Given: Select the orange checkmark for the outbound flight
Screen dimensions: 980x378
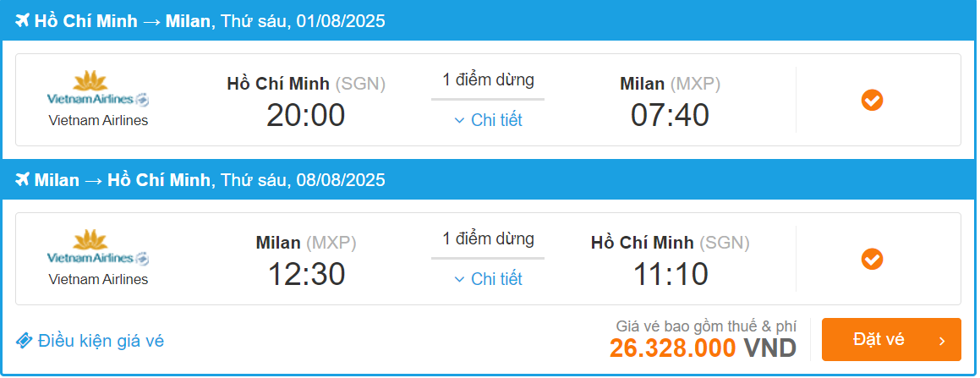Looking at the screenshot, I should pos(872,101).
